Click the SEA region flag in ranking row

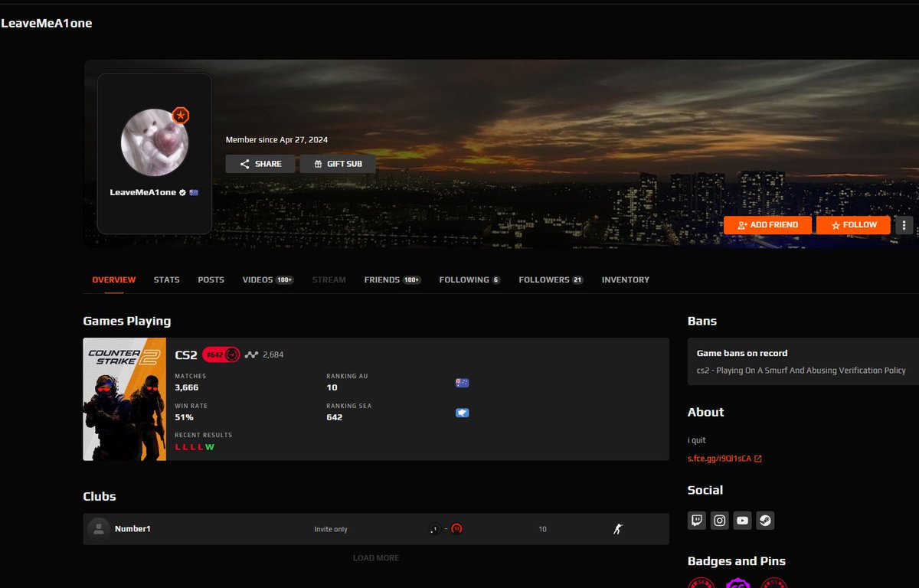[x=462, y=413]
